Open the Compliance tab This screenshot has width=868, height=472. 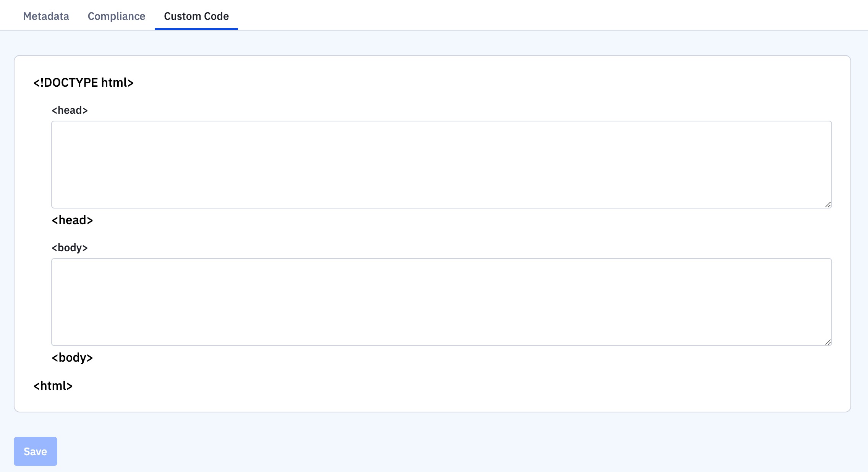[x=116, y=16]
